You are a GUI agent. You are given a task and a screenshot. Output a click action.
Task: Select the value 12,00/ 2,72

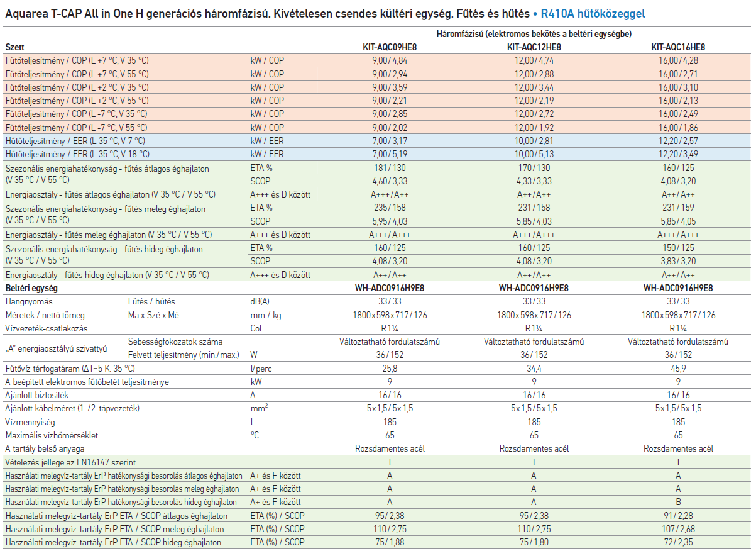tap(534, 114)
